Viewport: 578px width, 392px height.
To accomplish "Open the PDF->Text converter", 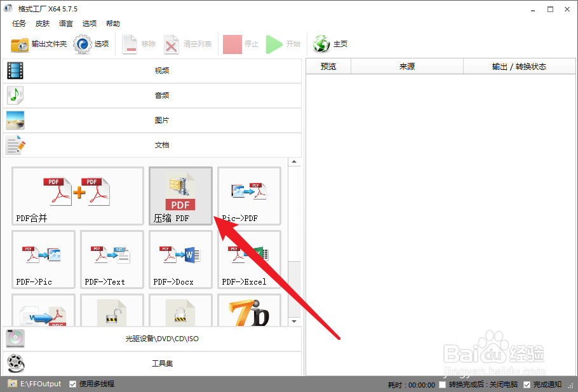I will pos(112,259).
